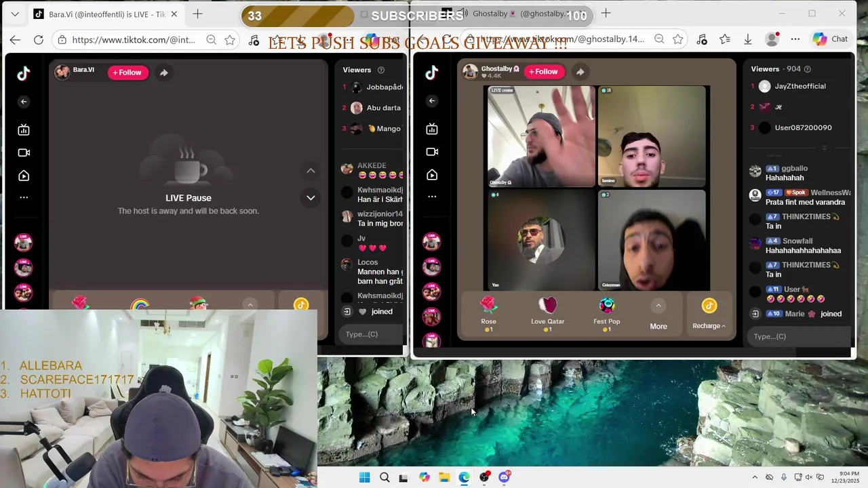Screen dimensions: 868x488
Task: Share the Ghostalby live stream
Action: tap(580, 71)
